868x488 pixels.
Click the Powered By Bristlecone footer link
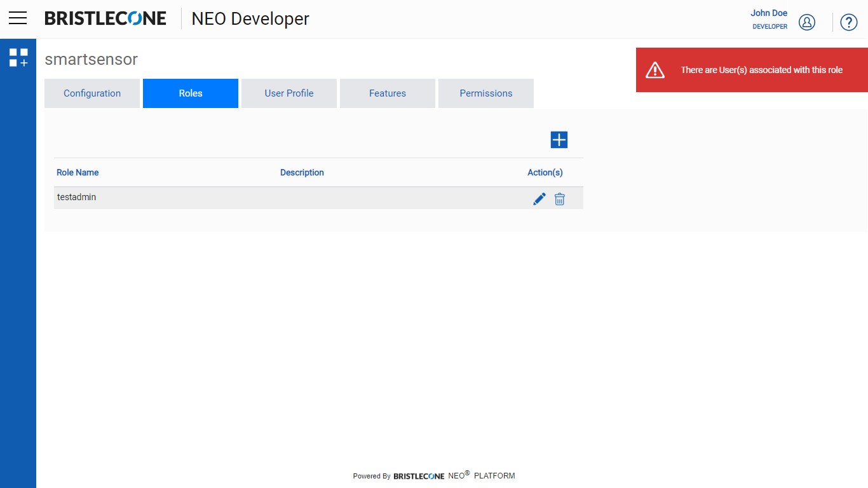click(x=434, y=475)
